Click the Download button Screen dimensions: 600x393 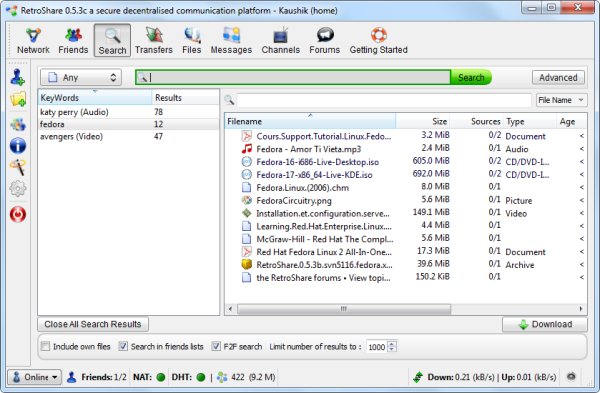[x=545, y=324]
